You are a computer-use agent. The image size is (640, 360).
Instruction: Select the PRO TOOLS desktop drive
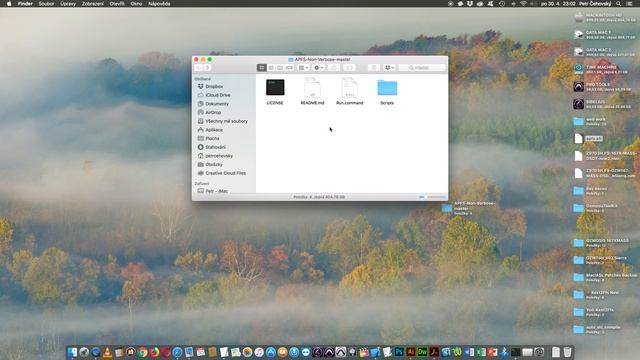(603, 87)
